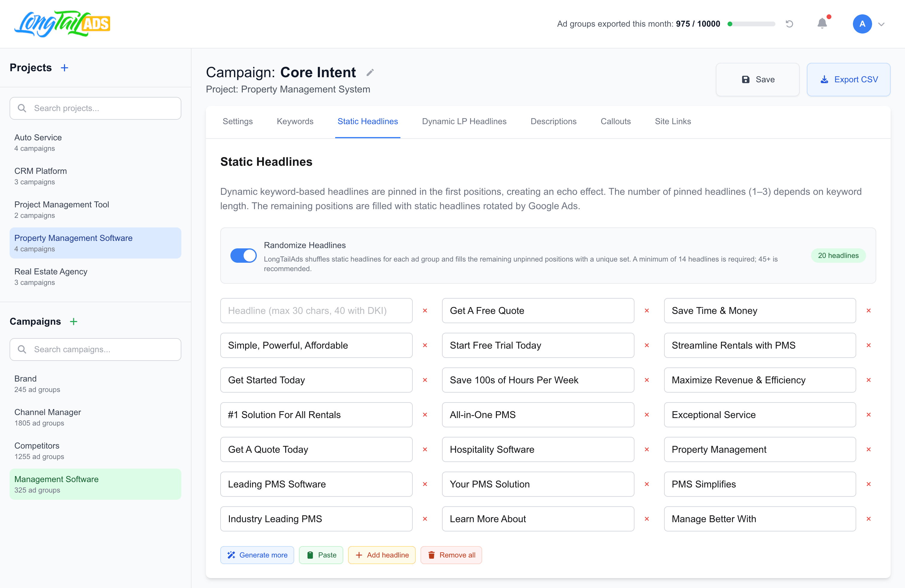Delete the Property Management headline
The image size is (905, 588).
pyautogui.click(x=869, y=449)
